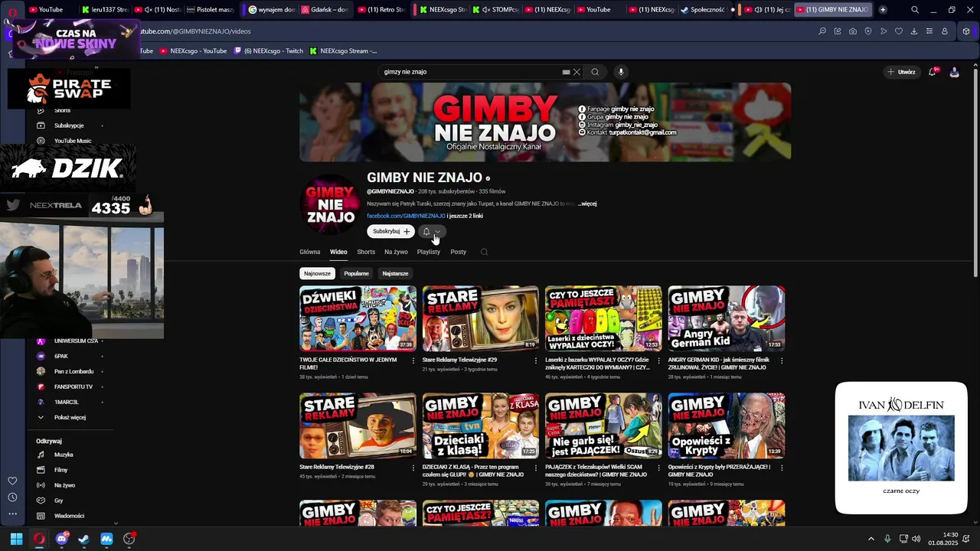Open the Opera find-in-page magnifier icon
Screen dimensions: 980x551
(x=822, y=31)
